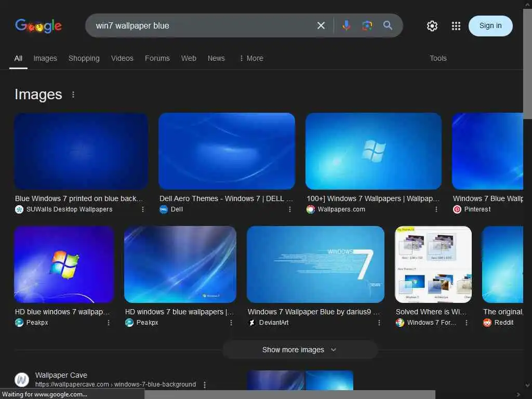Click the Reddit favicon

[487, 323]
